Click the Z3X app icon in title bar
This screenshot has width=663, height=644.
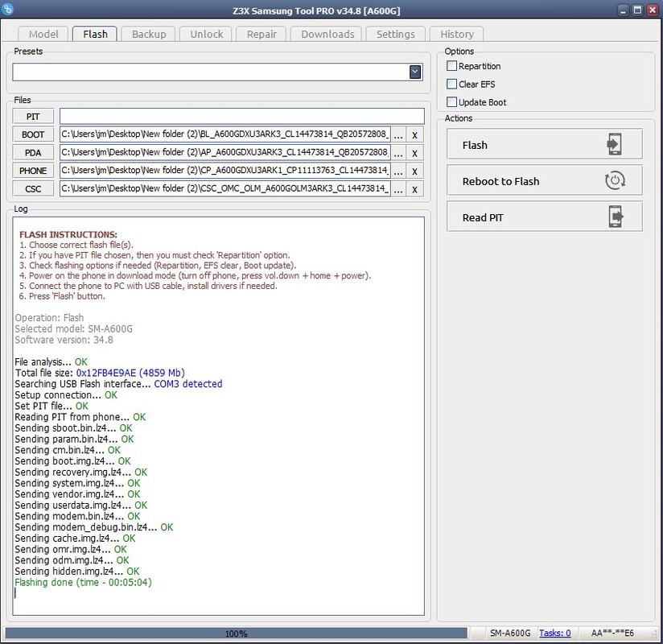7,9
